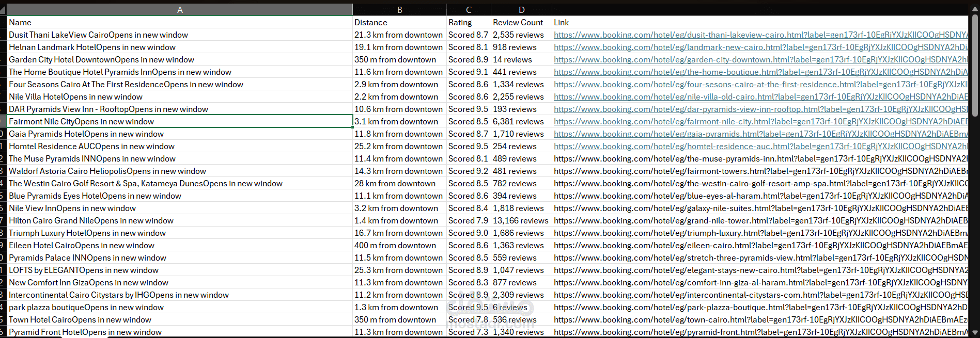980x338 pixels.
Task: Select the Fairmont Nile City name cell
Action: [180, 121]
